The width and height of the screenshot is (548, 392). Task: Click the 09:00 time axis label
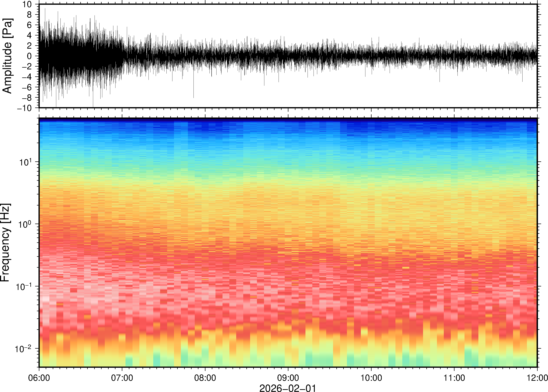click(x=288, y=378)
